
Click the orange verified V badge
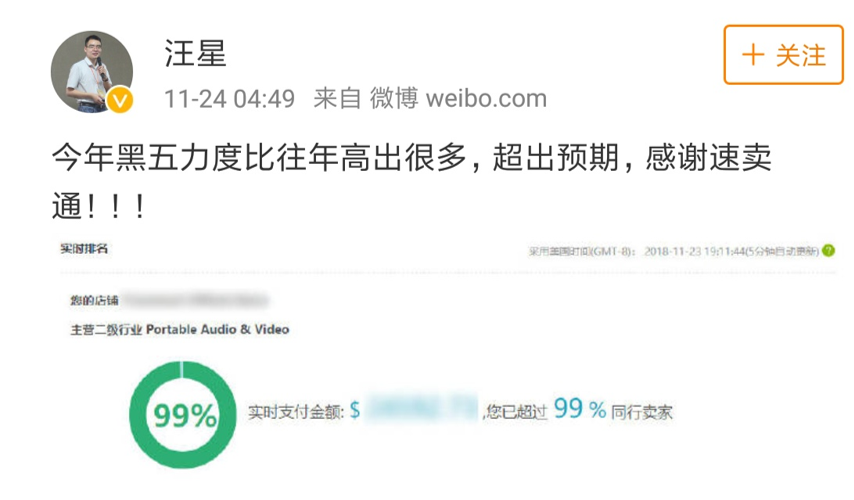pos(120,100)
